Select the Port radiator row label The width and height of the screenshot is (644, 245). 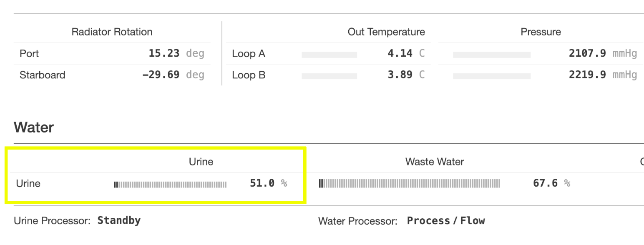coord(29,54)
